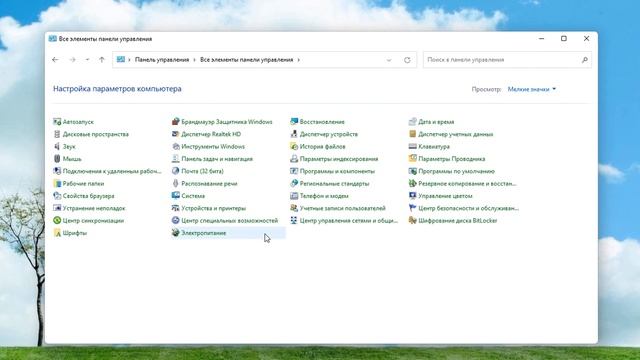Click the title bar control panel icon

(52, 39)
